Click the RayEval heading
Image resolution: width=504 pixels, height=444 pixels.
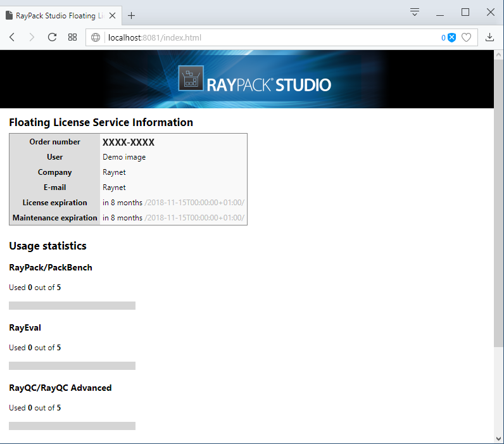25,327
